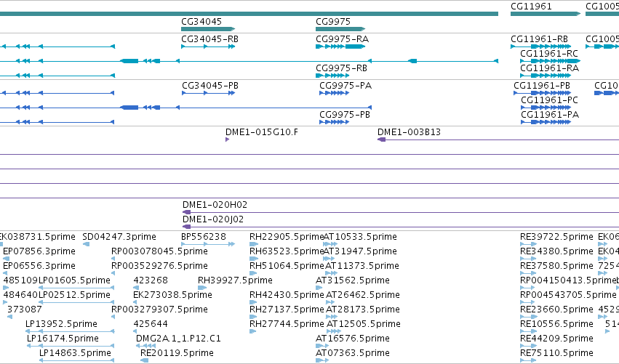Select EST RP003279307.5prime
This screenshot has width=619, height=364.
(x=159, y=310)
